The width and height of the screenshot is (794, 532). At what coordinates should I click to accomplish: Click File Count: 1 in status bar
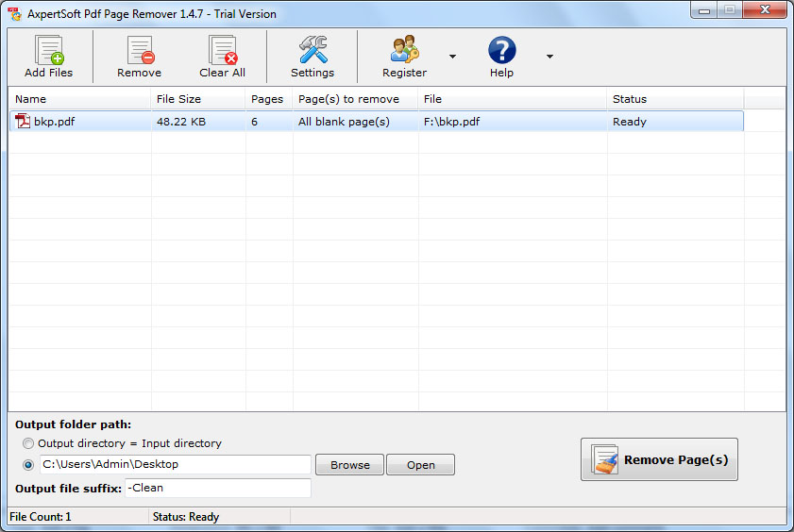[x=41, y=517]
